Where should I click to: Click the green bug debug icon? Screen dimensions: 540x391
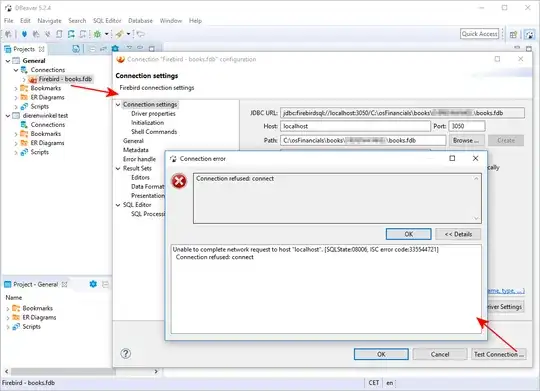click(x=97, y=34)
